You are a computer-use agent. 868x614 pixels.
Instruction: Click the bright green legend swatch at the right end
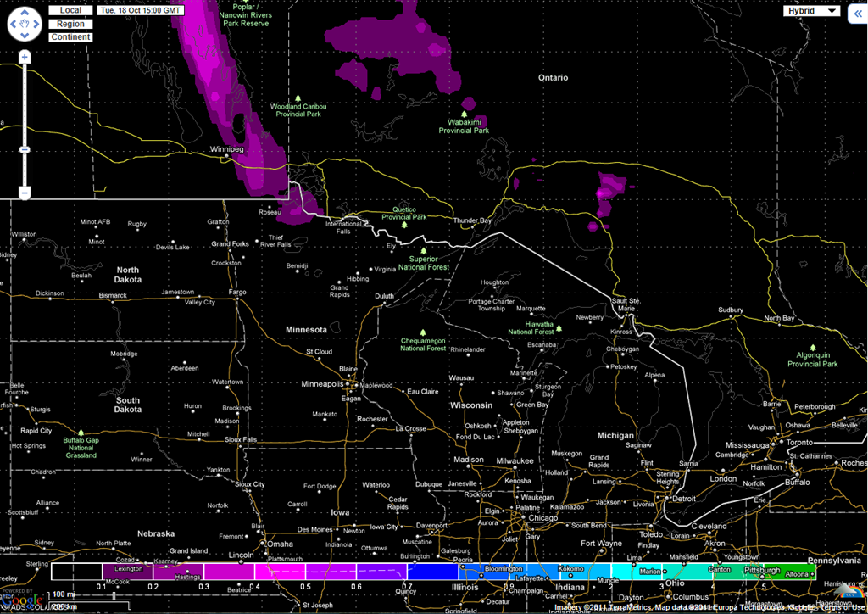pyautogui.click(x=790, y=572)
